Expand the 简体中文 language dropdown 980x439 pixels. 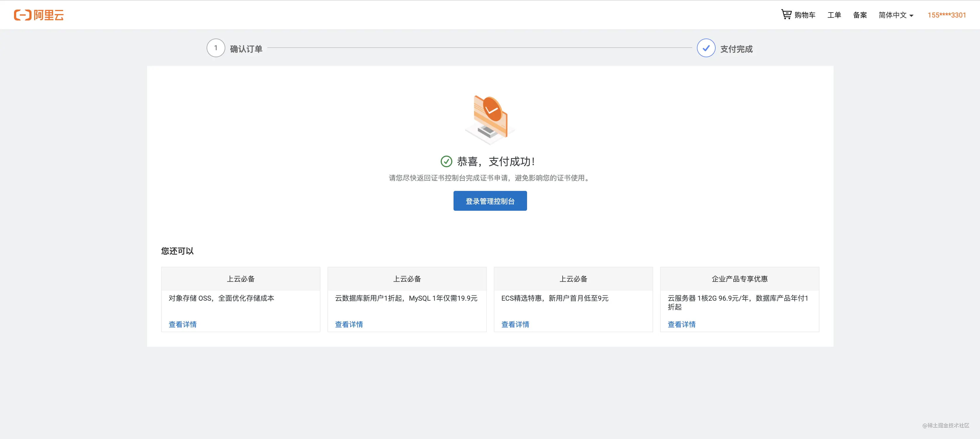896,15
